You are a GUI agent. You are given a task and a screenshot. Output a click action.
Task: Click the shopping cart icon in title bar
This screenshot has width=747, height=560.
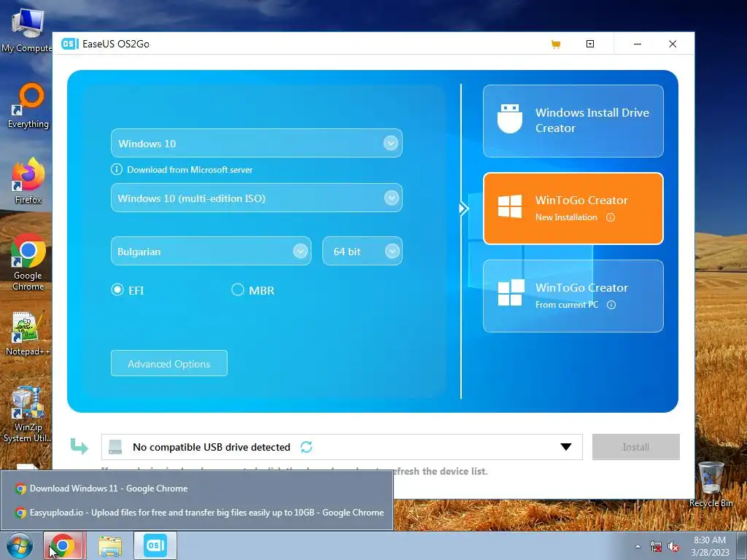coord(555,44)
